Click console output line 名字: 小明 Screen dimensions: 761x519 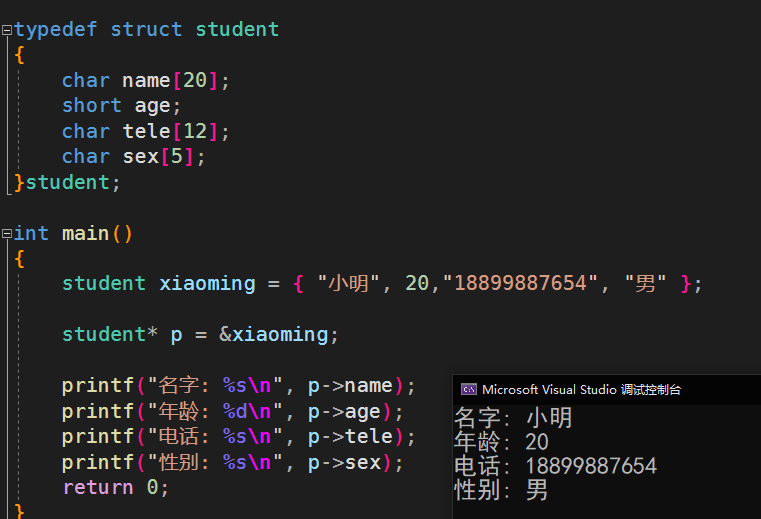click(x=513, y=418)
